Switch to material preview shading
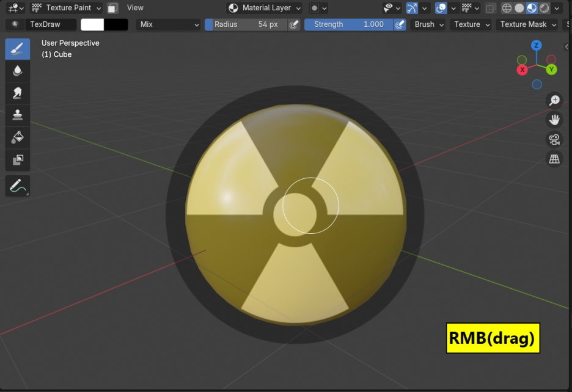The width and height of the screenshot is (572, 392). (532, 8)
